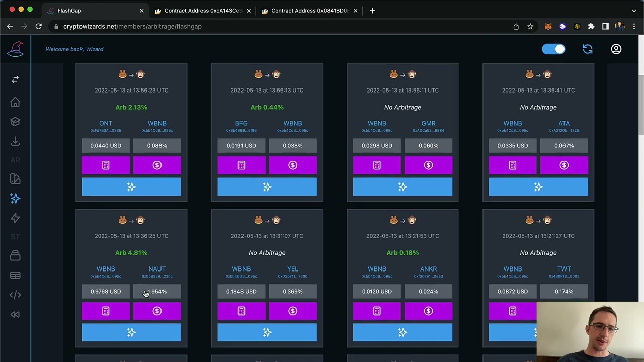Click dollar button on WBNB/GMR card

tap(428, 165)
